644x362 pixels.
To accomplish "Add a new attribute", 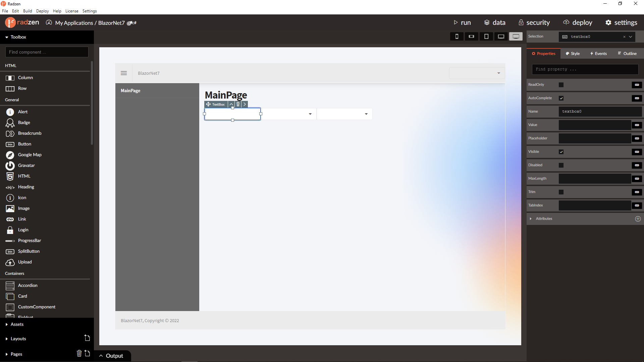I will coord(638,219).
